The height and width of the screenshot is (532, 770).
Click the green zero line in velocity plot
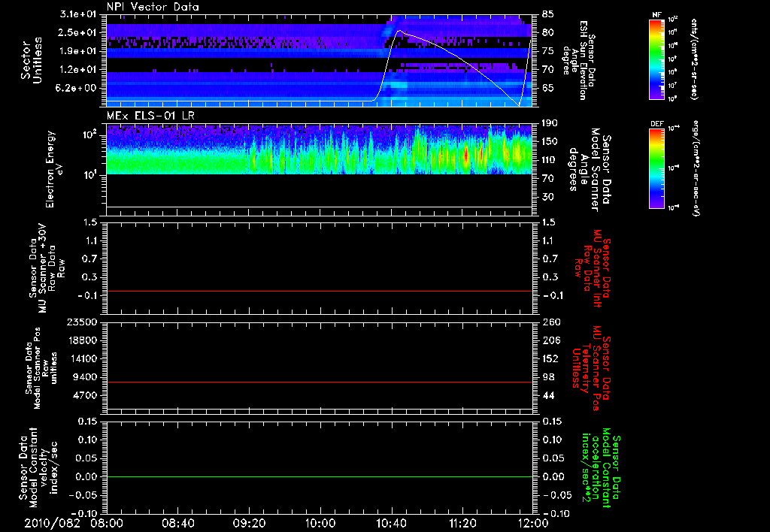coord(320,476)
